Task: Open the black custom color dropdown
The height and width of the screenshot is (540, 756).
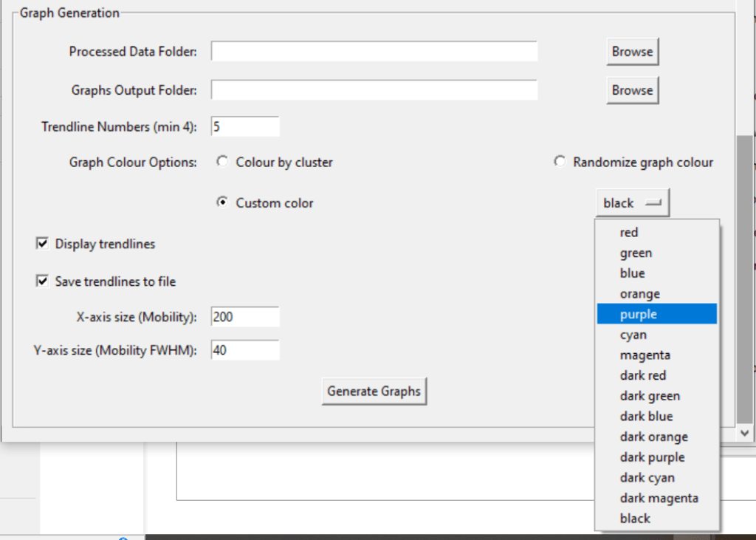Action: 633,203
